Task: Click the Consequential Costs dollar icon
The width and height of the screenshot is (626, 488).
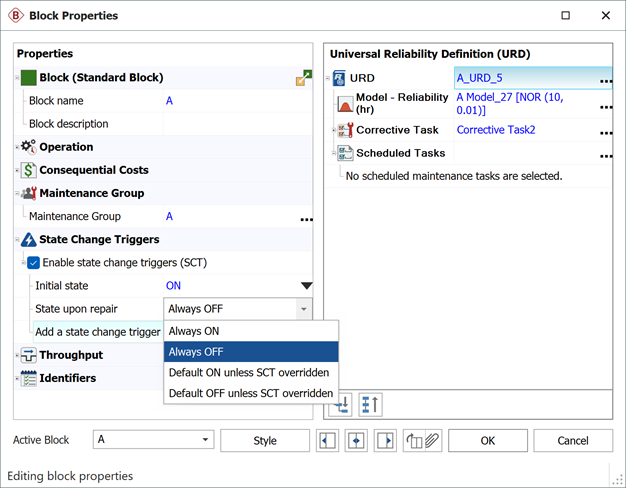Action: point(29,170)
